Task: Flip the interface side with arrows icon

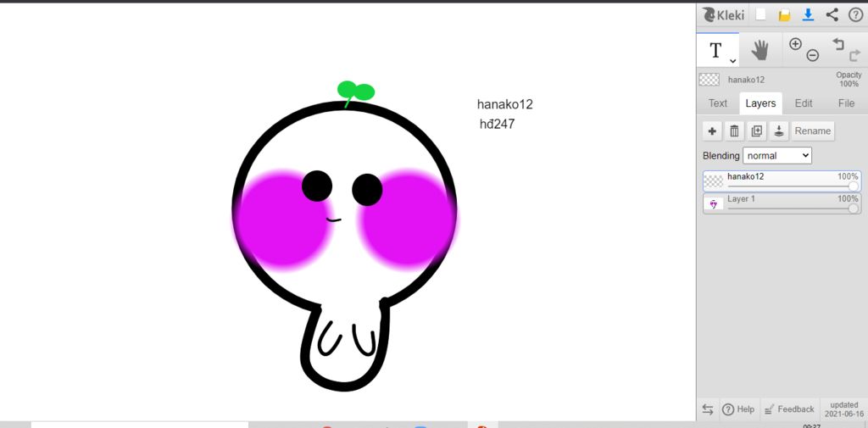Action: pyautogui.click(x=708, y=409)
